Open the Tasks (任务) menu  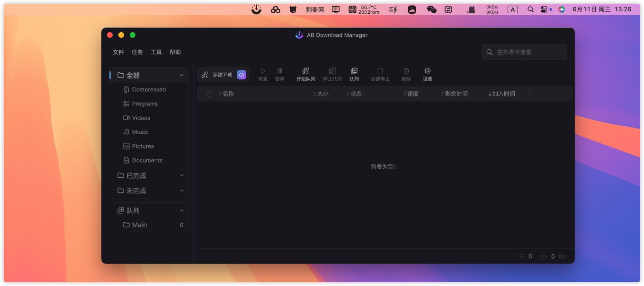coord(137,52)
